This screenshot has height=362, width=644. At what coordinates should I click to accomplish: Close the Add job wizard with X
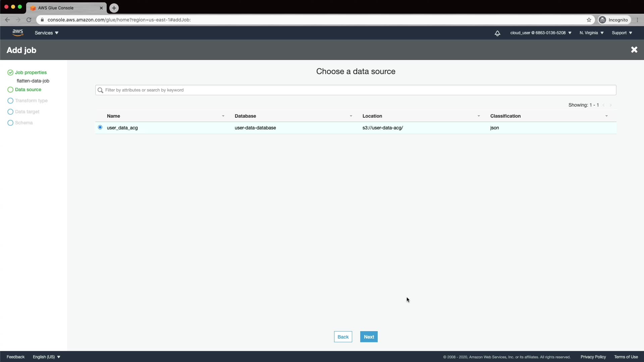[x=634, y=50]
